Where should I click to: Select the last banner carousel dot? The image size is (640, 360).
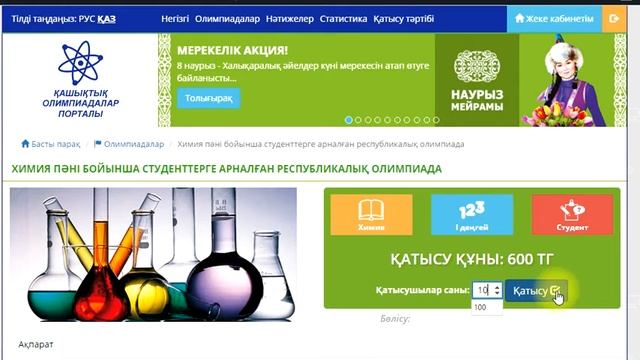coord(436,120)
